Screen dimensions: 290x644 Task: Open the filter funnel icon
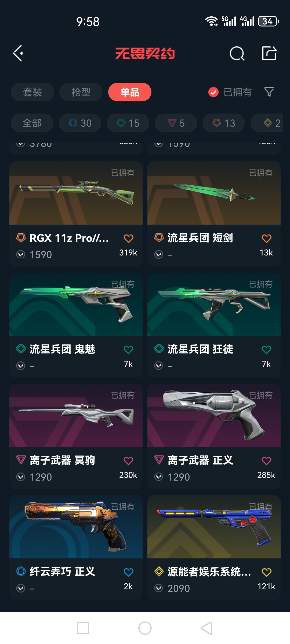[x=269, y=92]
